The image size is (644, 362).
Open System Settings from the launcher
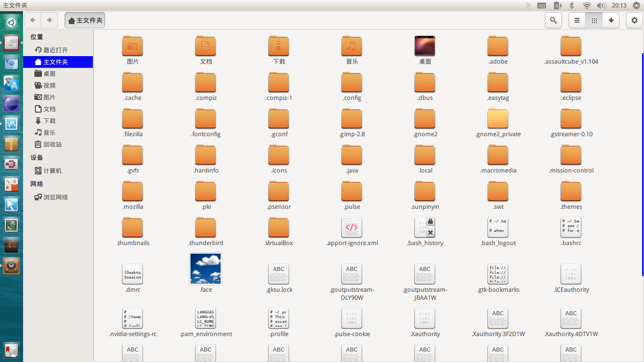coord(11,164)
